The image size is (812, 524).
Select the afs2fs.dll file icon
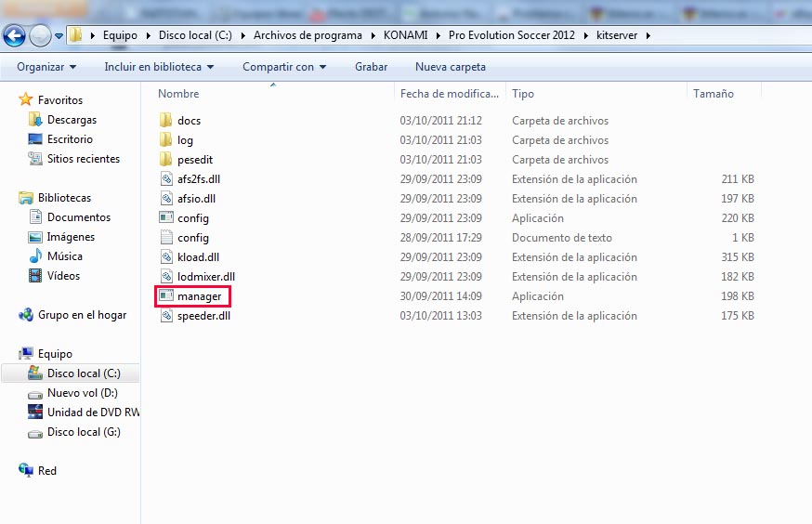point(166,179)
